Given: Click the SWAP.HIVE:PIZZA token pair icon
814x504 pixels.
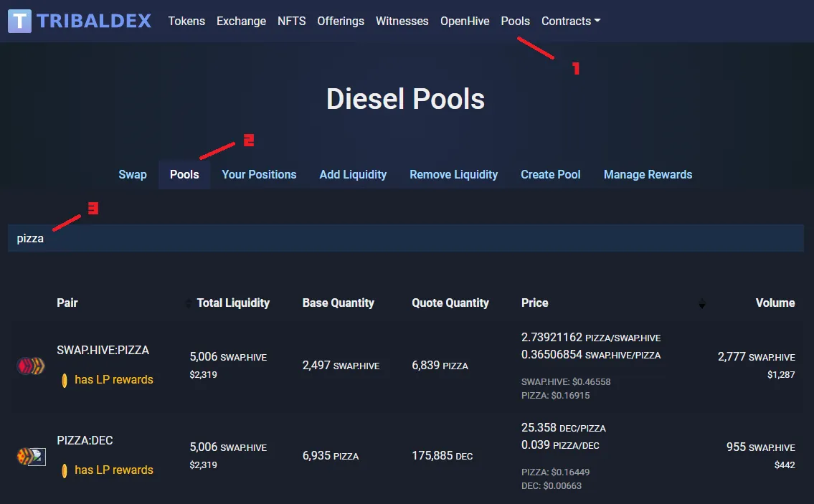Looking at the screenshot, I should tap(31, 366).
